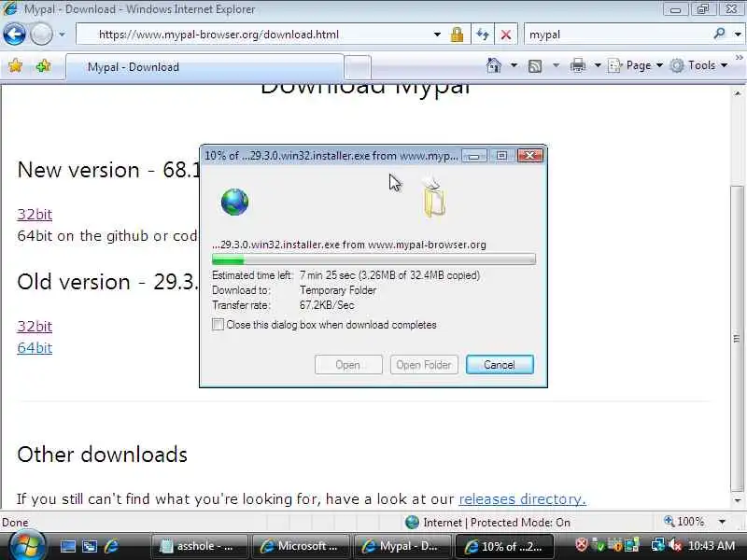The width and height of the screenshot is (747, 560).
Task: Expand the address bar history dropdown
Action: pyautogui.click(x=437, y=35)
